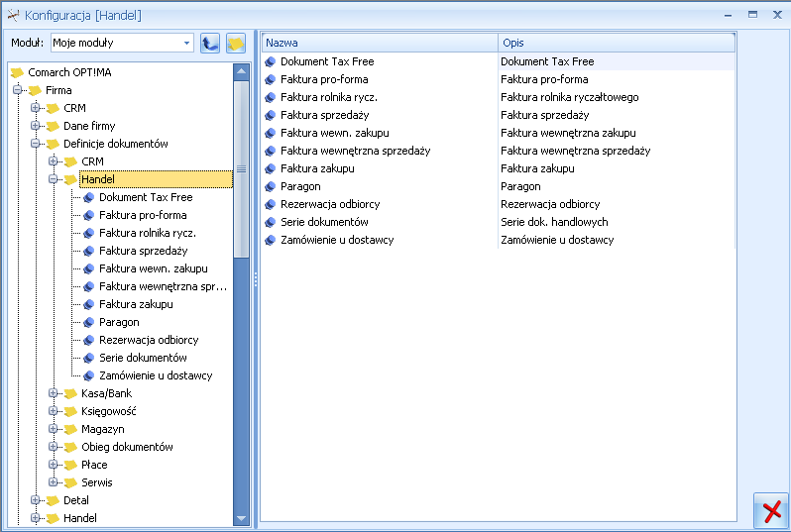Screen dimensions: 791x532
Task: Select Obieg dokumentów label in tree
Action: pyautogui.click(x=127, y=447)
